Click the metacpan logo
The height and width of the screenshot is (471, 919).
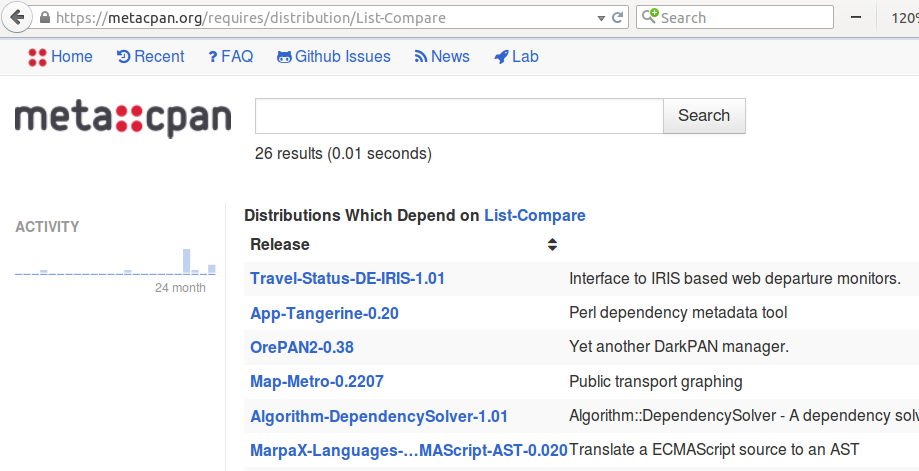point(122,119)
